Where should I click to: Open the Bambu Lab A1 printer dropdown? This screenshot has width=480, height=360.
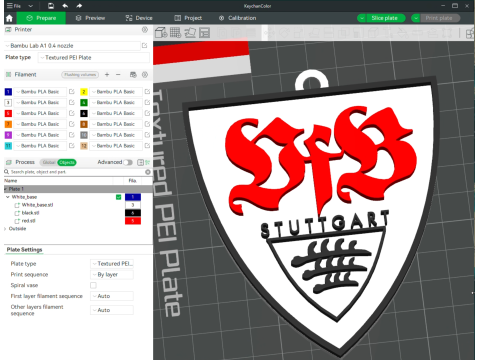point(72,46)
